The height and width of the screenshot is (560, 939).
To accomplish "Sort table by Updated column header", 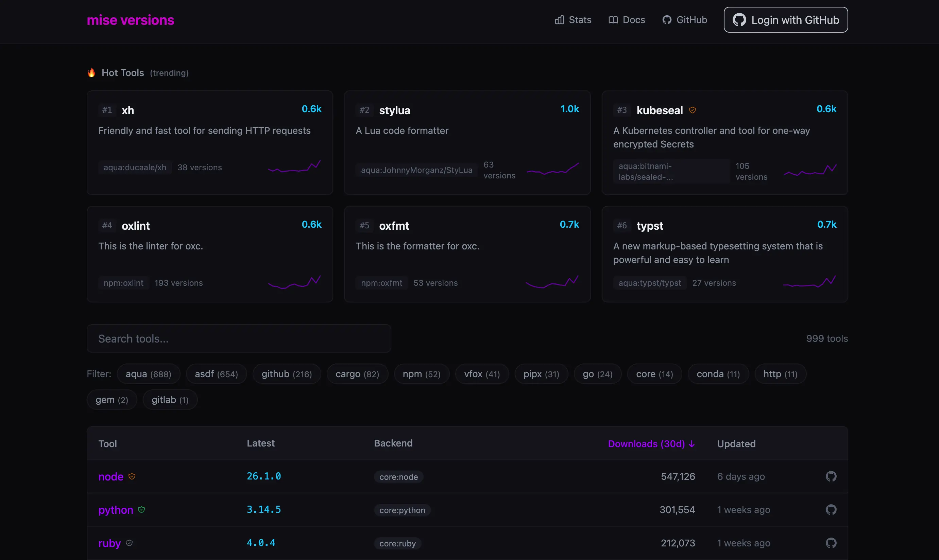I will tap(736, 444).
